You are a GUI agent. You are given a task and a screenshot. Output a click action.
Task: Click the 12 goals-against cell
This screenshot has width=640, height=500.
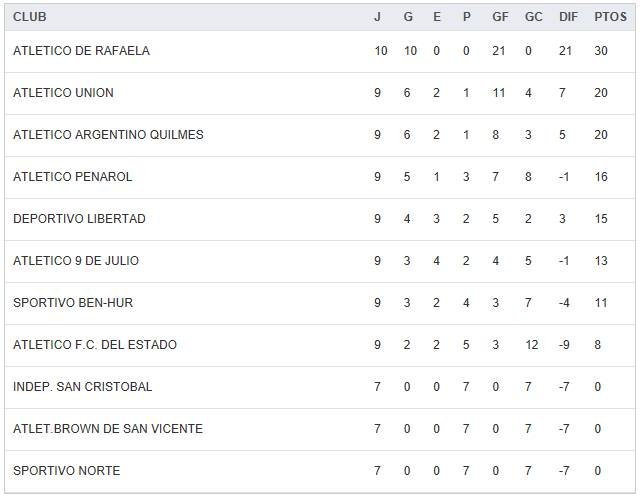click(531, 345)
